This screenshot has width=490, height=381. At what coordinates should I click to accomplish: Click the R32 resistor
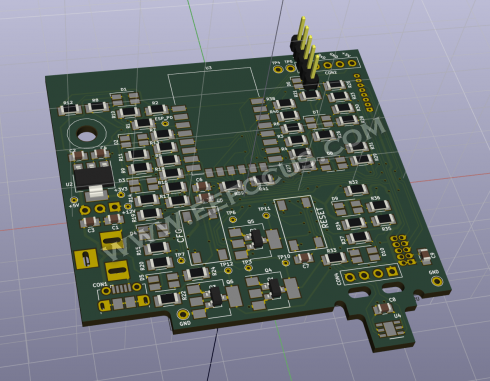coord(356,190)
